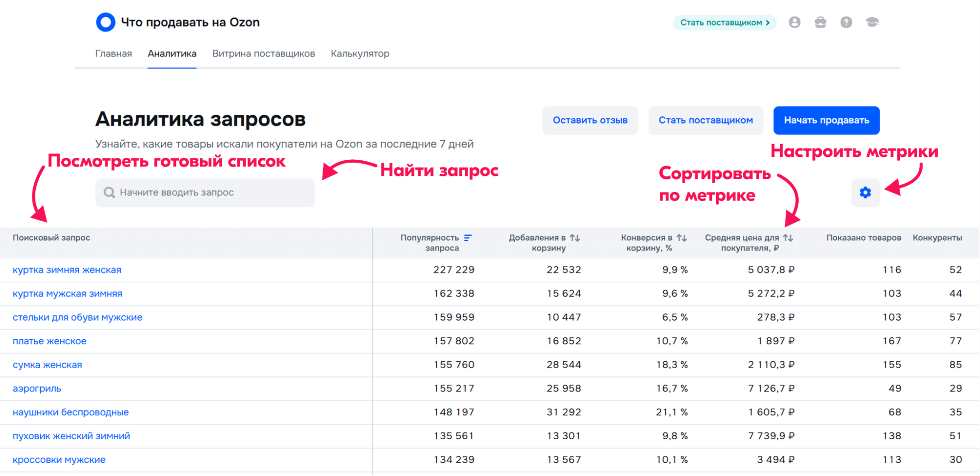Click the Конкуренты column header
The image size is (980, 476).
937,238
